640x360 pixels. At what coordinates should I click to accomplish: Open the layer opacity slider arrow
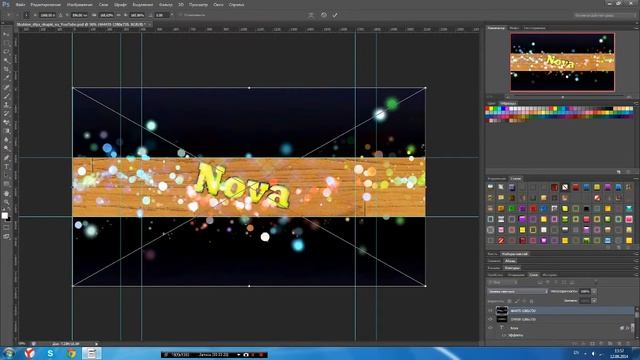594,291
